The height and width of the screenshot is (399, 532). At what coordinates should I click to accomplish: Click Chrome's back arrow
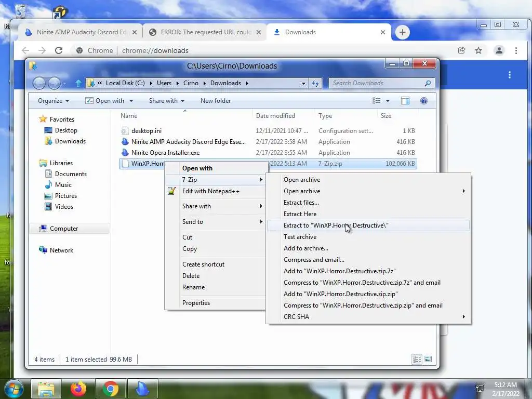[25, 50]
